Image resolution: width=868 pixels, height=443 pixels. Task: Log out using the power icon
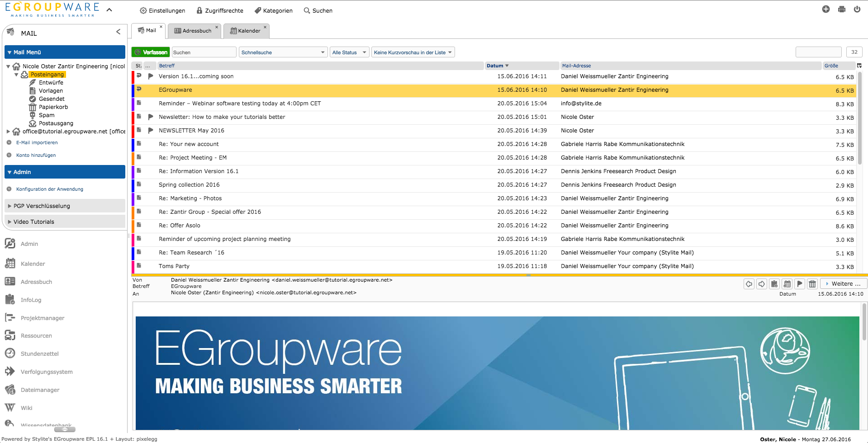(x=857, y=9)
